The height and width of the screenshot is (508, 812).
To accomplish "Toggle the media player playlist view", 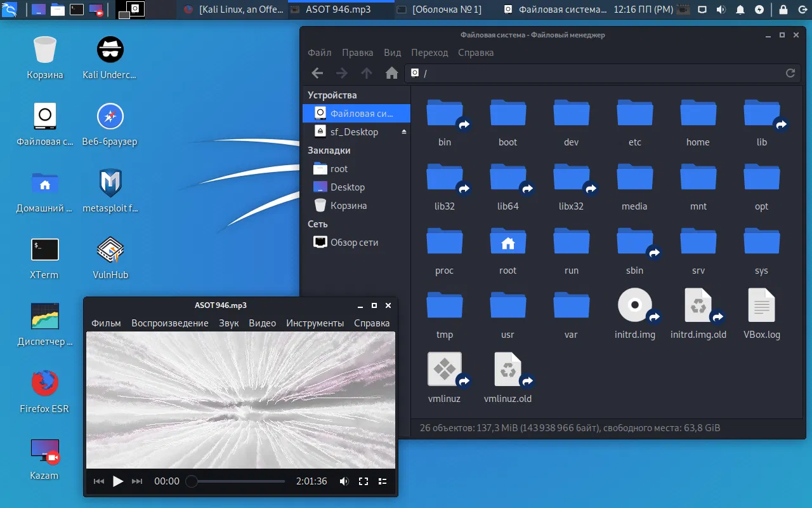I will 383,481.
